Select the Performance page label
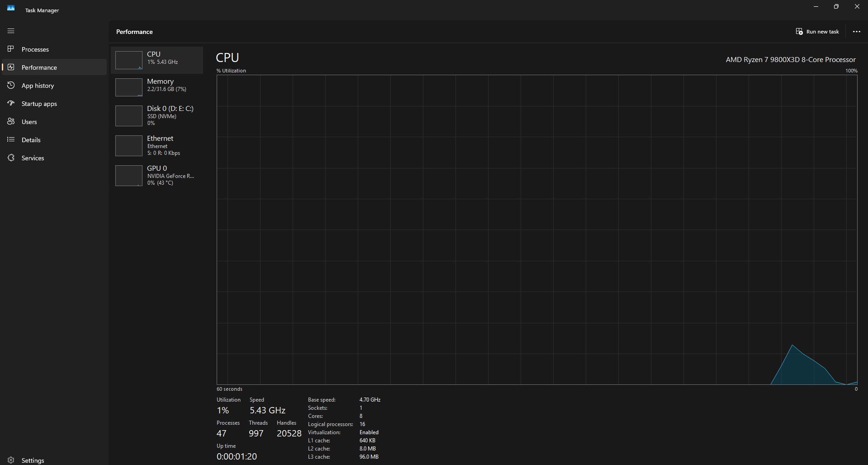868x465 pixels. point(39,67)
